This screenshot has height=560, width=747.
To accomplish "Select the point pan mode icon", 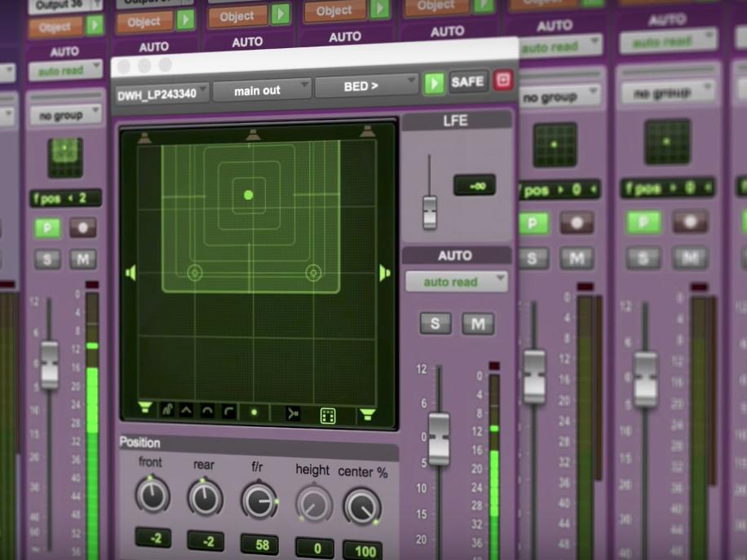I will coord(254,412).
